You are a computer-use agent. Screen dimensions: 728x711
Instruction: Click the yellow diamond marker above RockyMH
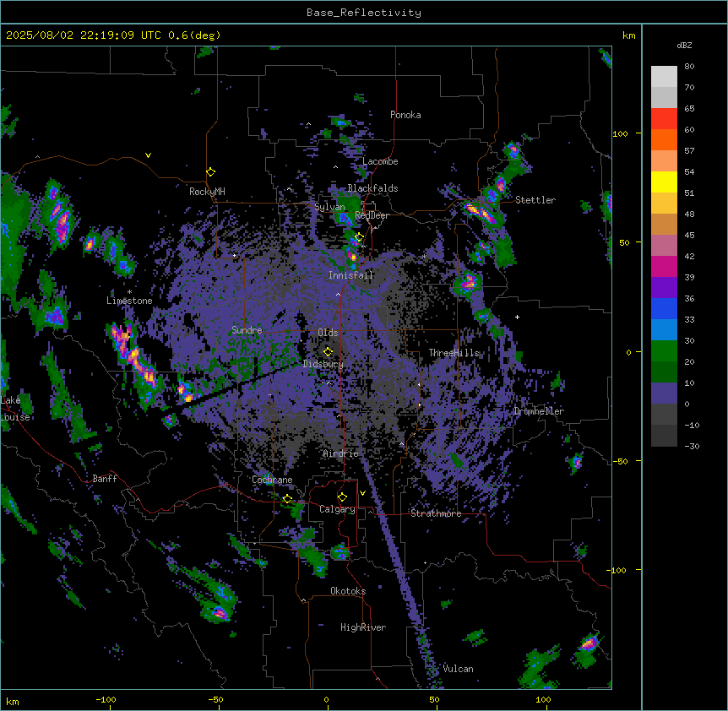(211, 172)
